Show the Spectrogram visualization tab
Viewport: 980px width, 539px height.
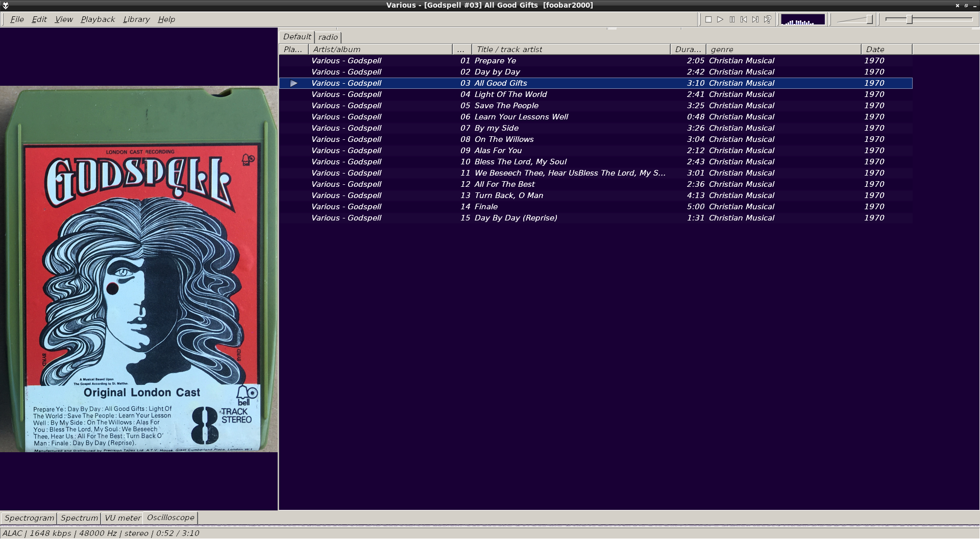coord(29,518)
